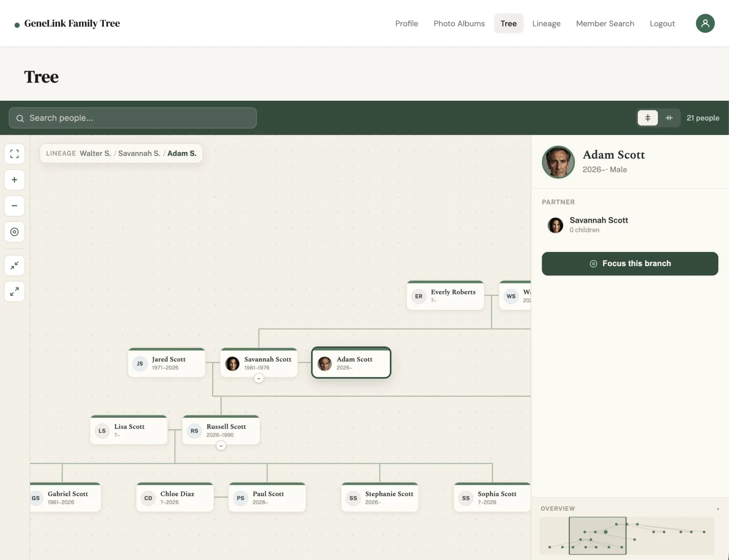Click Adam S. in lineage breadcrumb
This screenshot has height=560, width=729.
[x=182, y=154]
